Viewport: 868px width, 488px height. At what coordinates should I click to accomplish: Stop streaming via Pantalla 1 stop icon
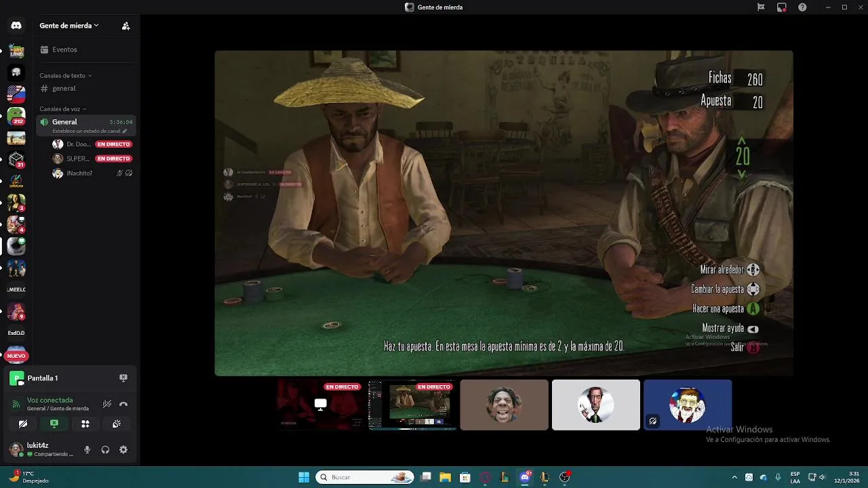point(123,378)
